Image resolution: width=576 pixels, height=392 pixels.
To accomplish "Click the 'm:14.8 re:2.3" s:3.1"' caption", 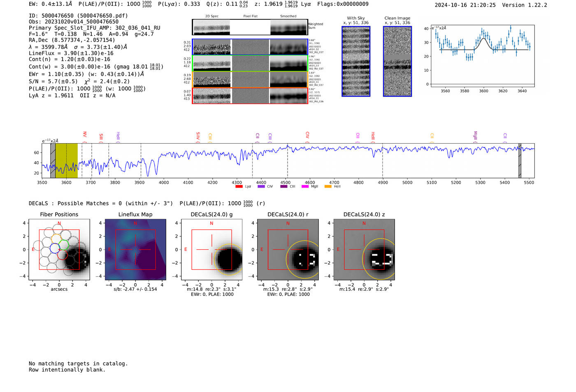I will point(211,289).
